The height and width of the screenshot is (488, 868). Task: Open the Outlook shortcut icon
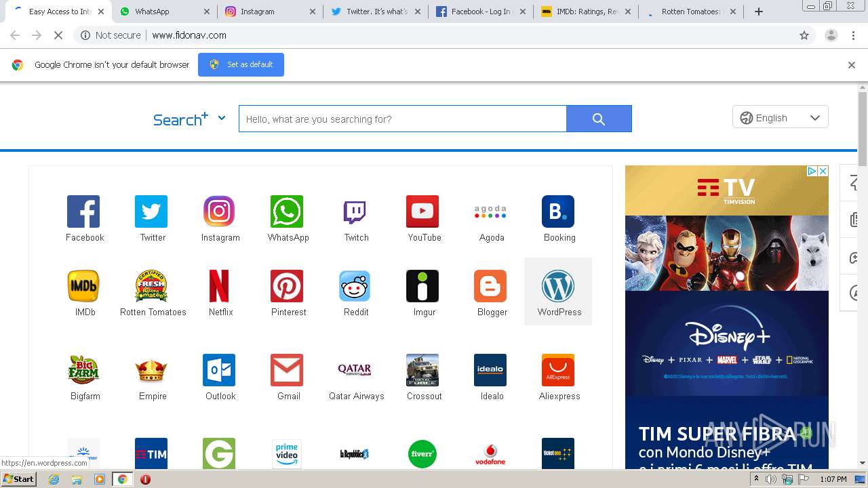[219, 370]
